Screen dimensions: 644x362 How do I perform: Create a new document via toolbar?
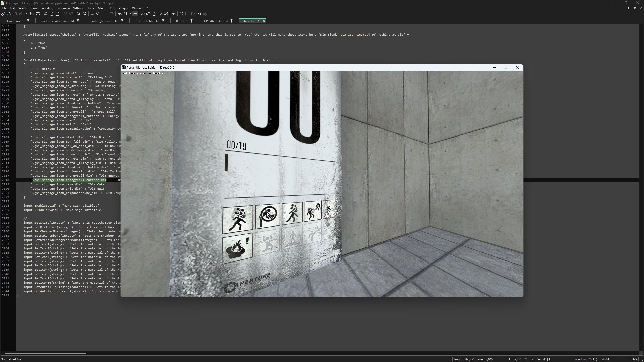3,14
